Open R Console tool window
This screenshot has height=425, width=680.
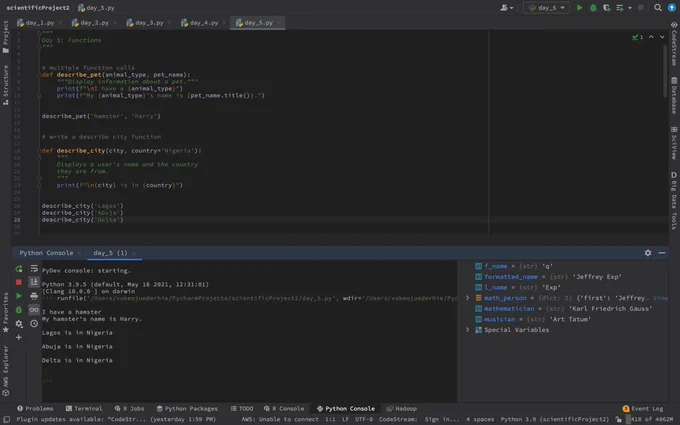(x=284, y=409)
